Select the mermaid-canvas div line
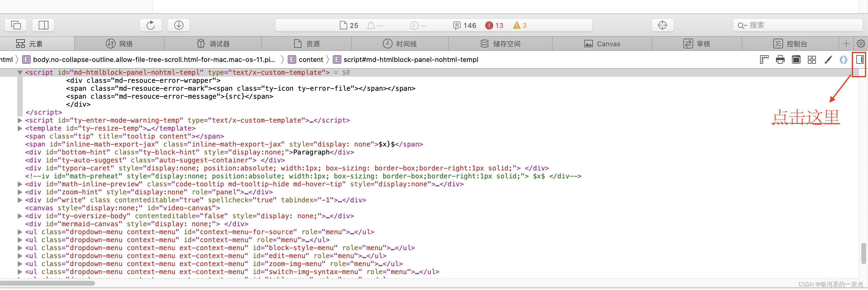Viewport: 868px width, 290px height. 136,224
